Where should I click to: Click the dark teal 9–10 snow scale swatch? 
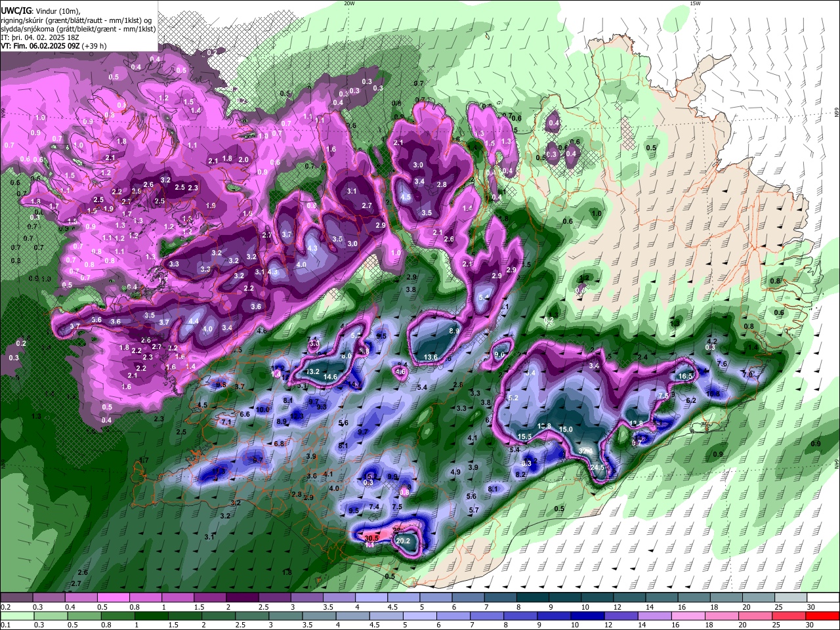click(566, 598)
